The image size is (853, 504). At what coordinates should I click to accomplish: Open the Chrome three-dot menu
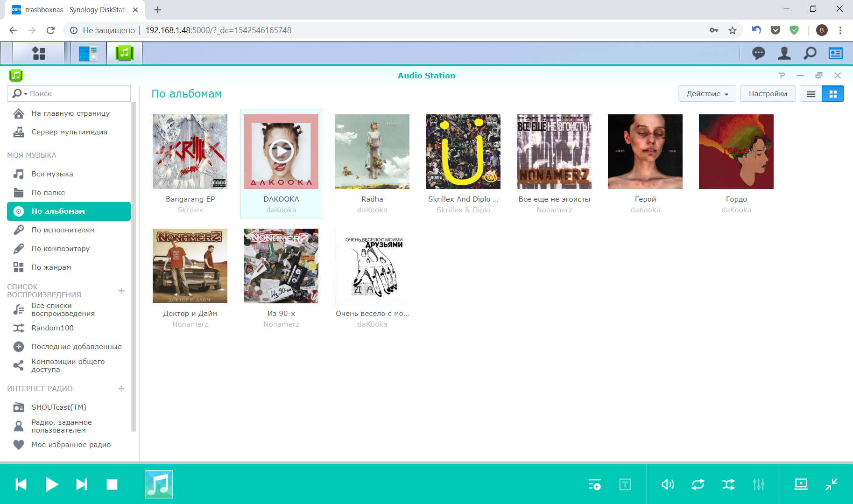click(840, 30)
